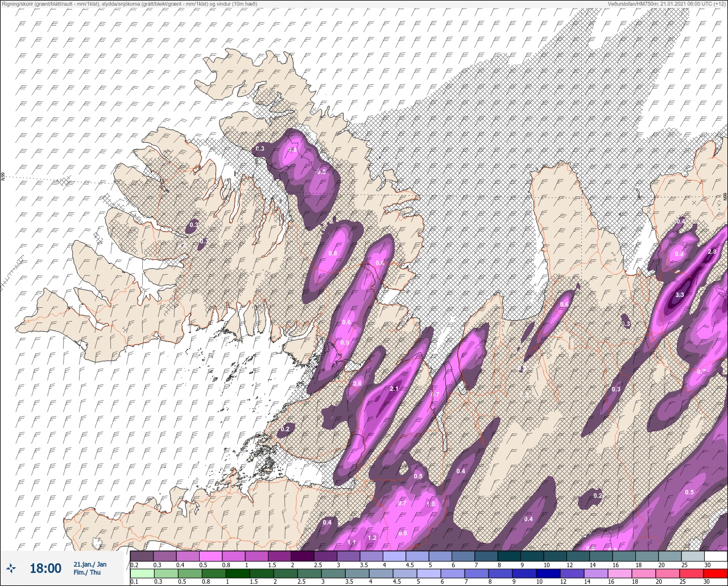728x586 pixels.
Task: Pick the snow legend swatch labeled 0.5
Action: 210,556
